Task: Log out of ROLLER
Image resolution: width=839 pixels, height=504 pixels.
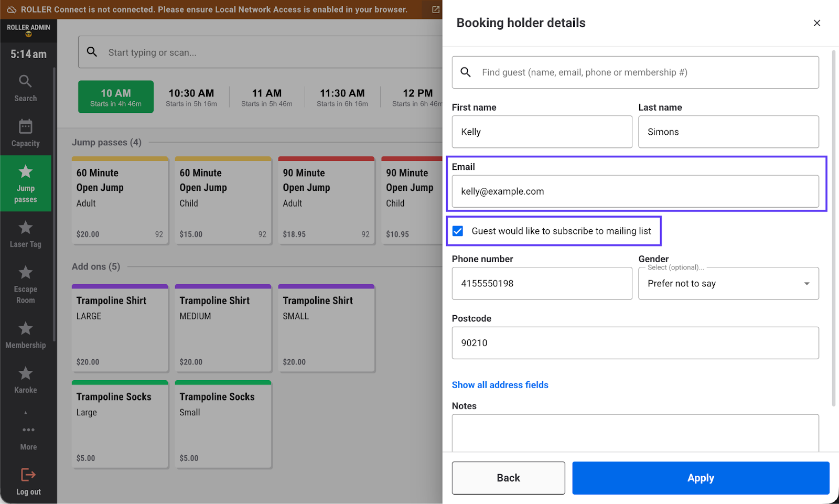Action: [x=28, y=481]
